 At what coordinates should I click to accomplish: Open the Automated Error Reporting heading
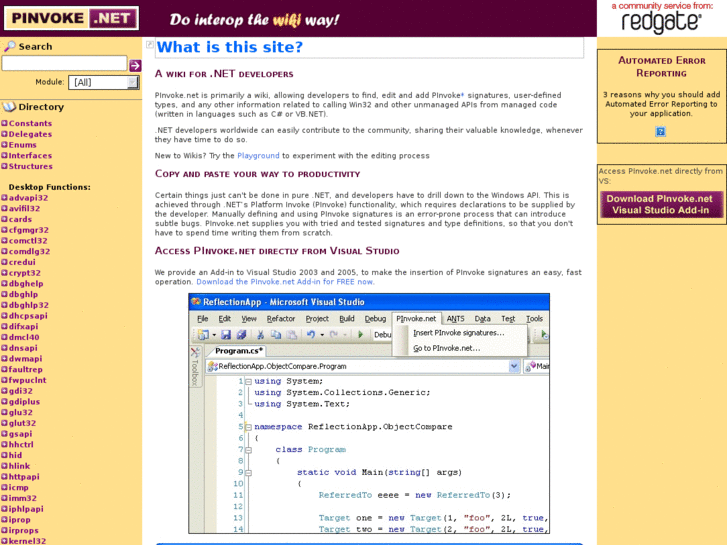click(x=662, y=67)
